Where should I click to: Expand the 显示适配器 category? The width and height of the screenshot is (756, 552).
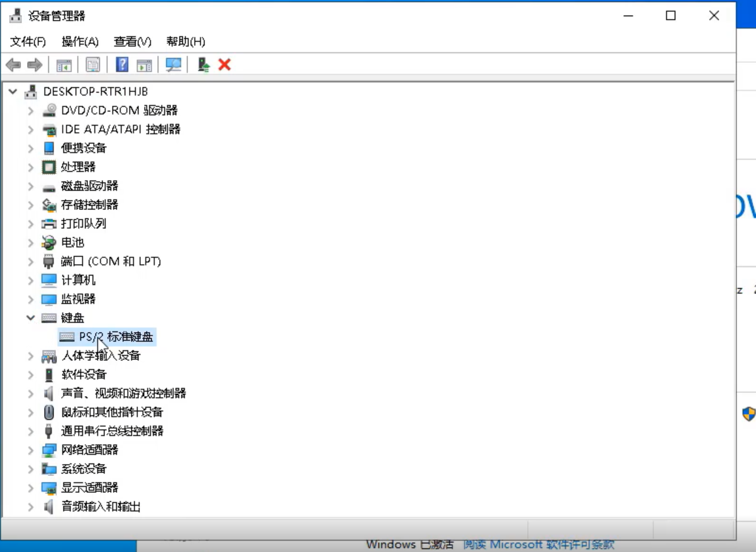tap(30, 488)
